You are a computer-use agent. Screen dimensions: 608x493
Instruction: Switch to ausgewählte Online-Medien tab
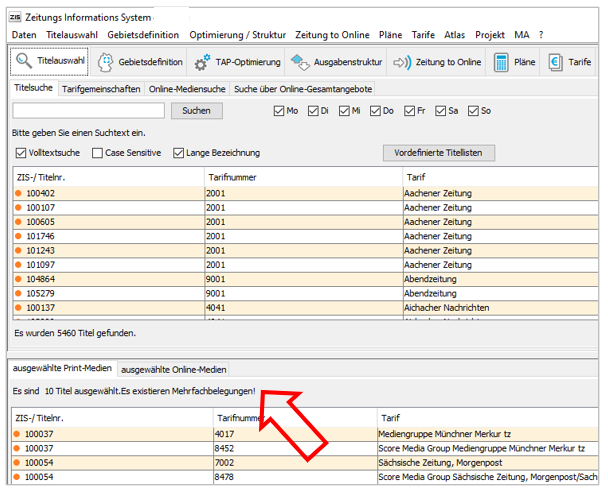point(174,369)
